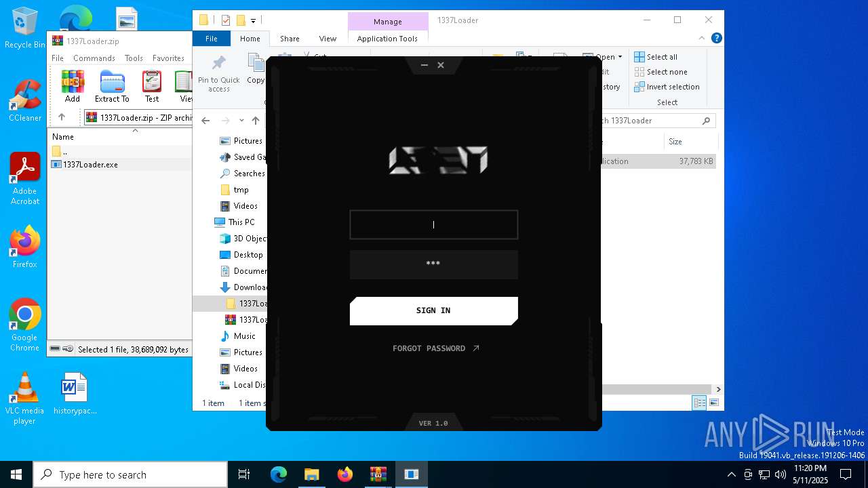Open the Favorites menu in WinRAR
Viewport: 868px width, 488px height.
pyautogui.click(x=168, y=58)
